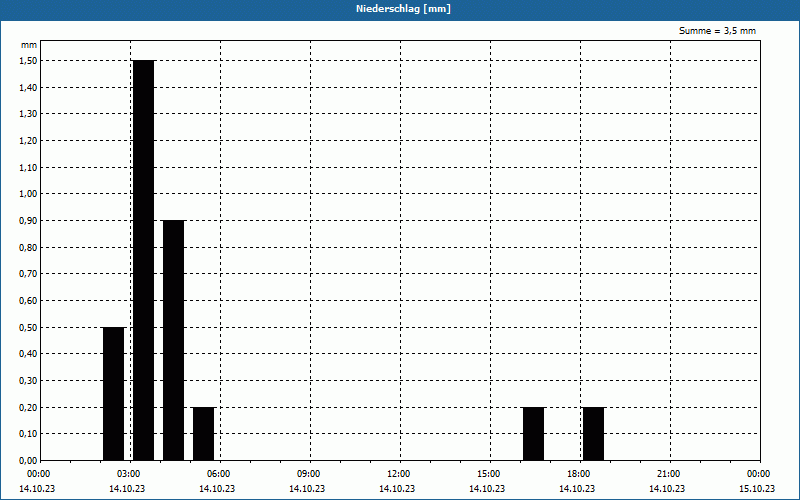Click the 0,20 mm bar just after 18:00
Image resolution: width=800 pixels, height=500 pixels.
tap(593, 434)
